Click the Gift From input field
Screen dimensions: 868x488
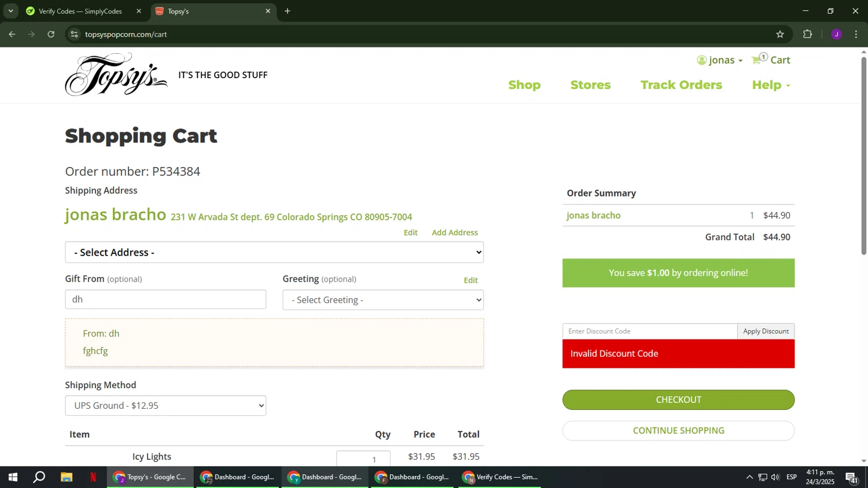tap(165, 300)
